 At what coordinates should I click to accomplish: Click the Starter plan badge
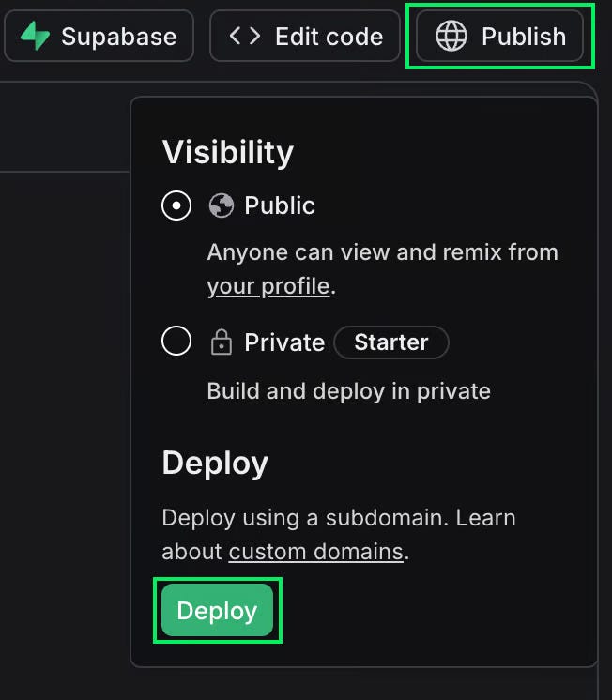391,342
